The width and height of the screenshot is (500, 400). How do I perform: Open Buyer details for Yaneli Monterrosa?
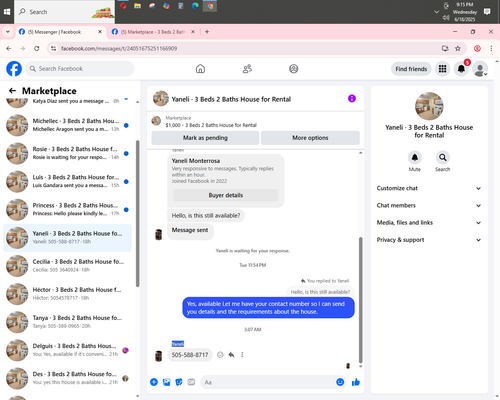tap(226, 195)
